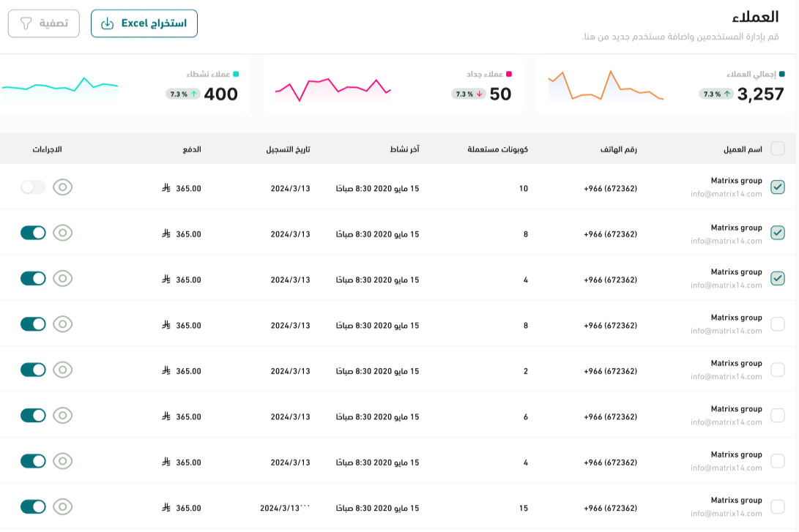View details of the customer with 15 coupons
The width and height of the screenshot is (799, 532).
click(63, 507)
